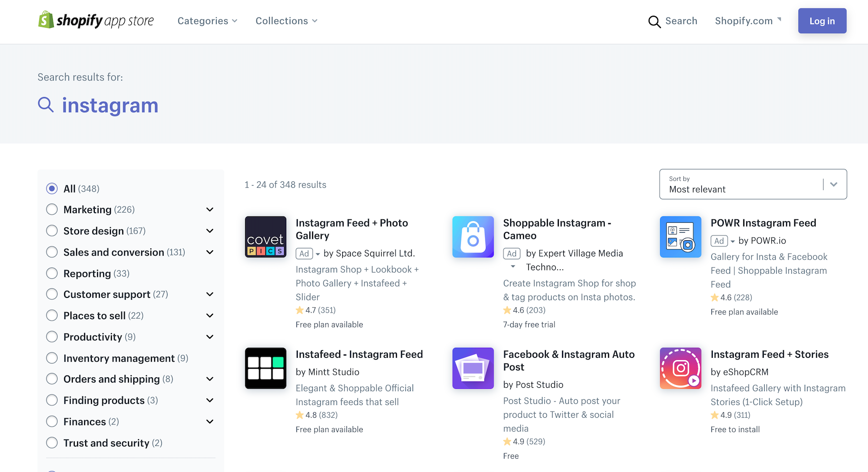Click the instagram search query text
The width and height of the screenshot is (868, 472).
(110, 105)
